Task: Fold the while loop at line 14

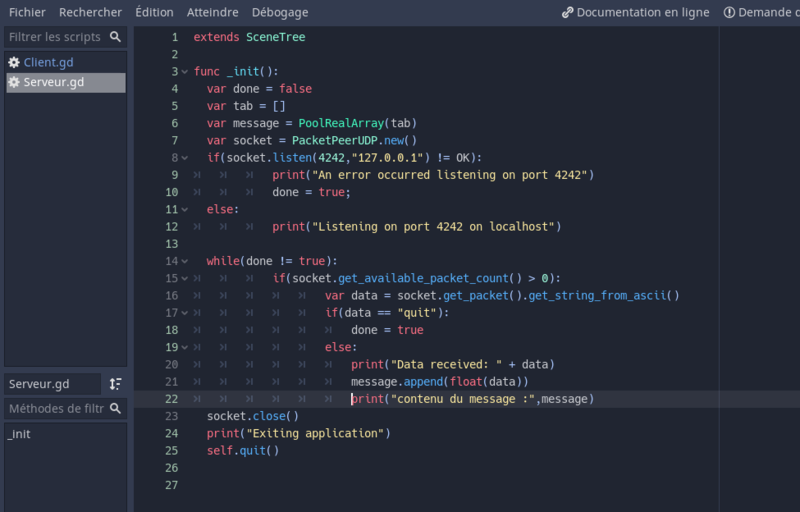Action: [184, 261]
